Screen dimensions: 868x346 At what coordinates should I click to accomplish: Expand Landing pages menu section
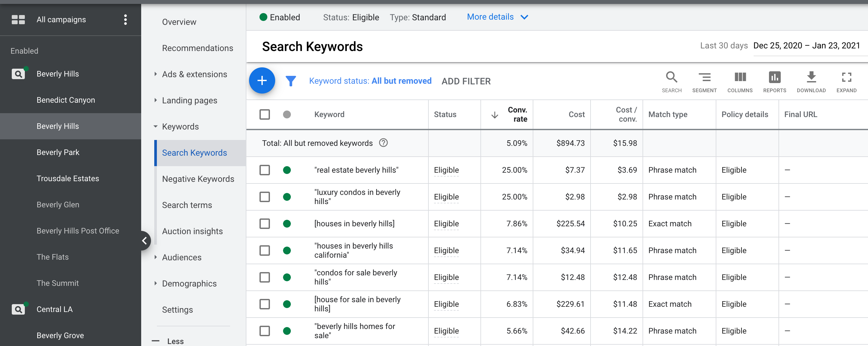tap(155, 100)
